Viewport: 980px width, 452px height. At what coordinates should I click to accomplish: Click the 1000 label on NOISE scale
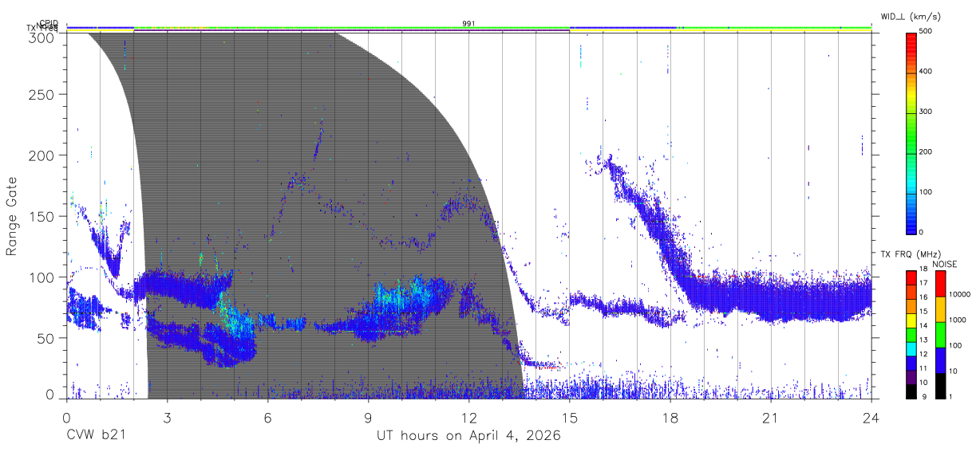point(958,321)
